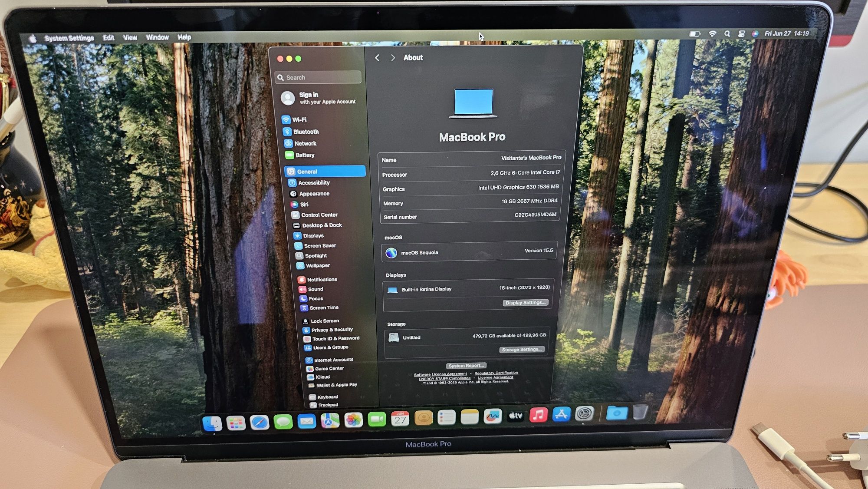Click the Storage Settings button
The height and width of the screenshot is (489, 868).
(522, 350)
